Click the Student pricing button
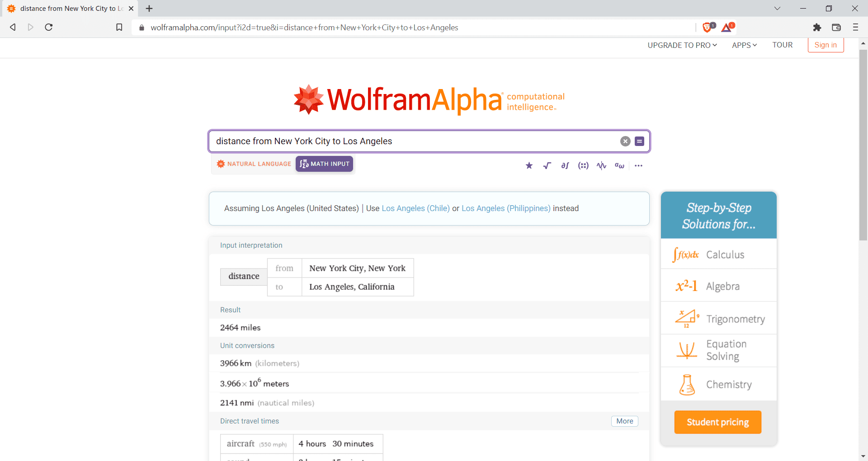The image size is (868, 461). click(x=718, y=422)
